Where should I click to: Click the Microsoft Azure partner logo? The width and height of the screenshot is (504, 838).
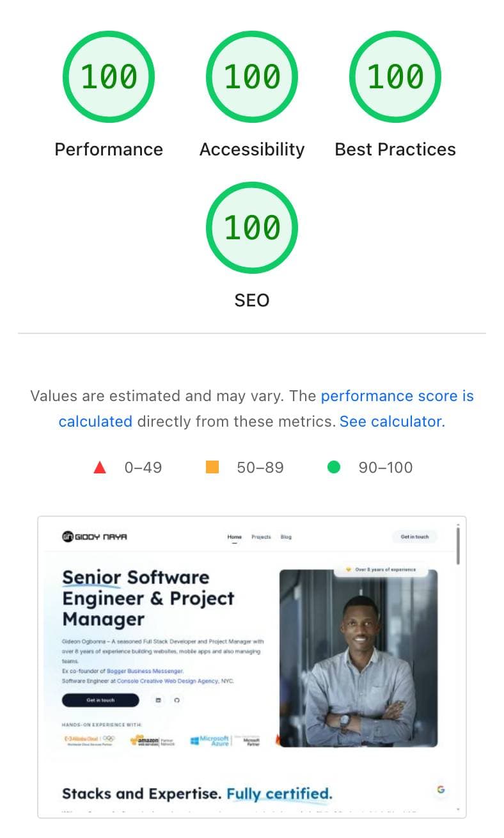click(211, 740)
